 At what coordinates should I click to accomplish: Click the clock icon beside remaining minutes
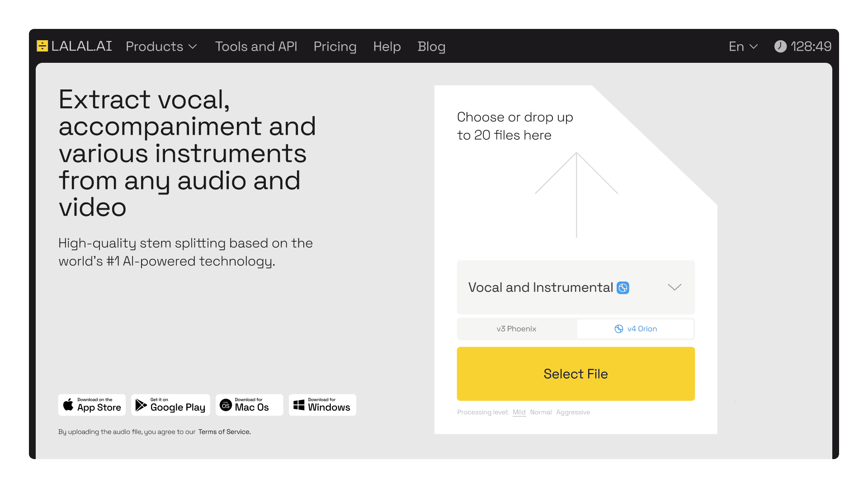pyautogui.click(x=780, y=47)
